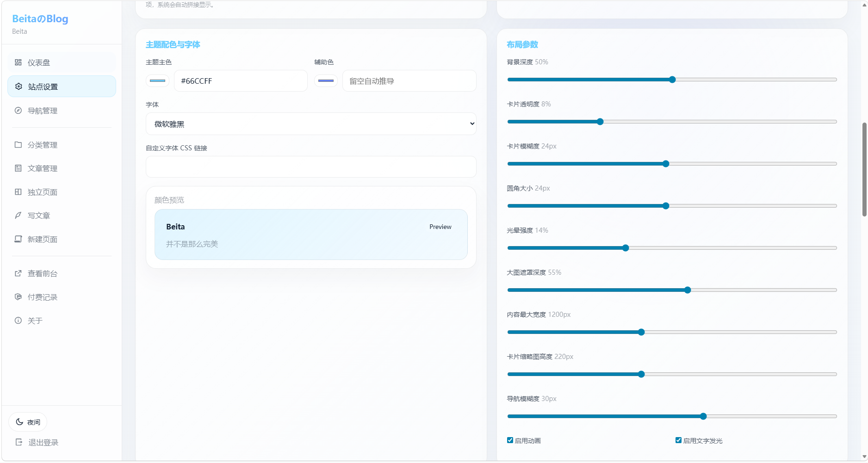Open the 字体 font dropdown
The height and width of the screenshot is (463, 868).
(310, 124)
